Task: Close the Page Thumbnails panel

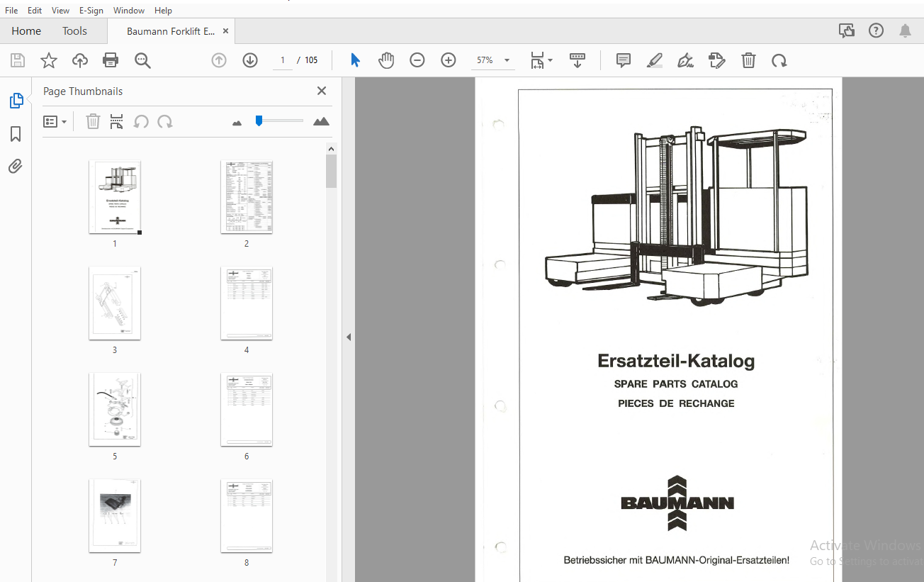Action: pos(322,91)
